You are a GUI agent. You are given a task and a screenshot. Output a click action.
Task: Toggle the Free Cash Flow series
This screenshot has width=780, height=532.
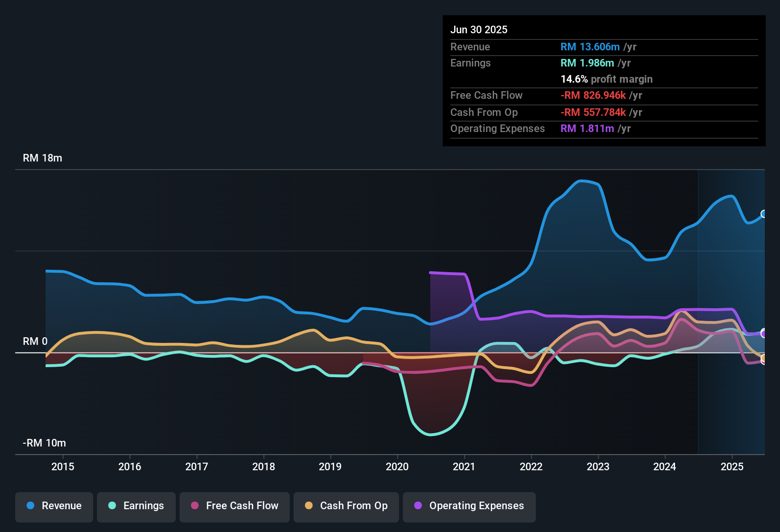point(235,506)
